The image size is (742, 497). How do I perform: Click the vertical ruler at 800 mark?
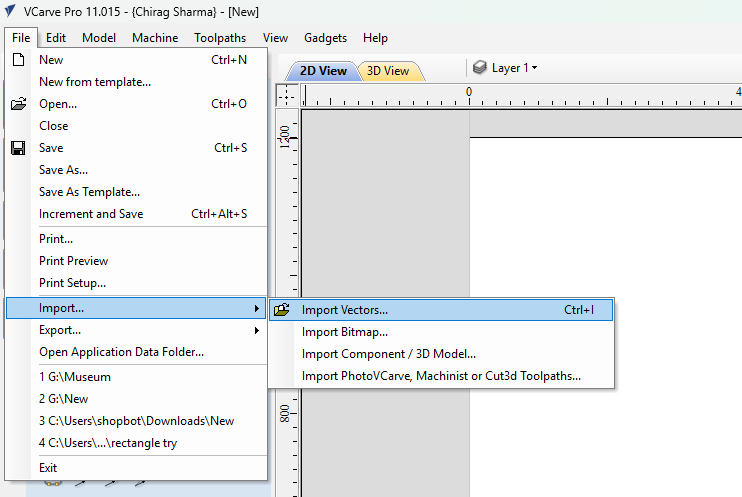(x=285, y=413)
